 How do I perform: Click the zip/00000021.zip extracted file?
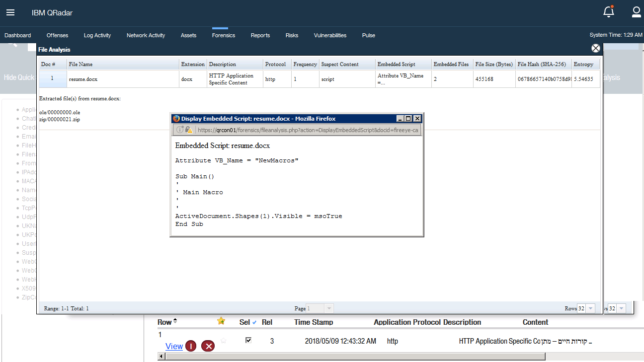coord(60,120)
